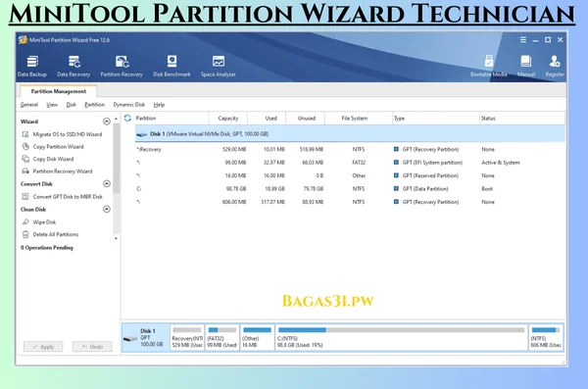Click the Disk 1 drive icon in the disk map

pyautogui.click(x=130, y=339)
